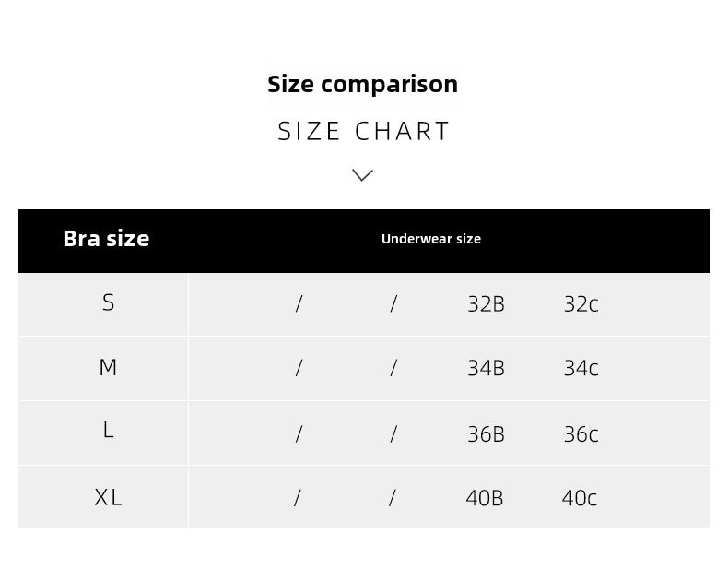The height and width of the screenshot is (569, 728).
Task: Select the 36c size cell
Action: (x=581, y=433)
